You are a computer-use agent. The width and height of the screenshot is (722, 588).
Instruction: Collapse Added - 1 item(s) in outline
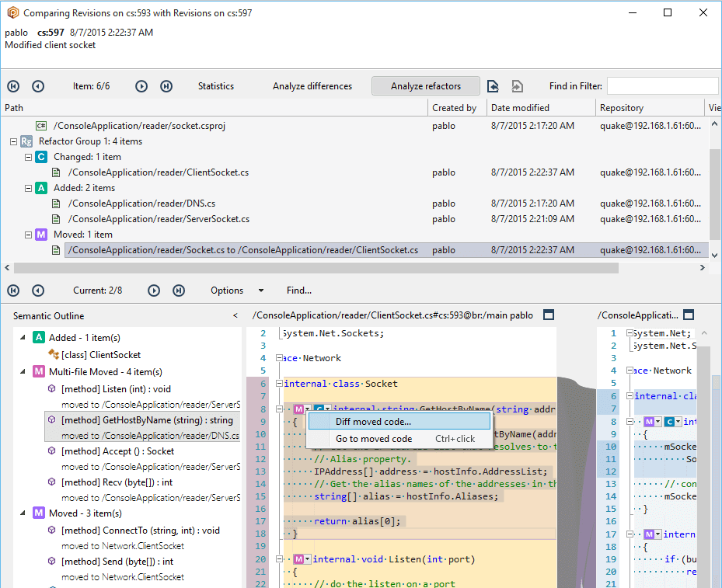coord(23,337)
